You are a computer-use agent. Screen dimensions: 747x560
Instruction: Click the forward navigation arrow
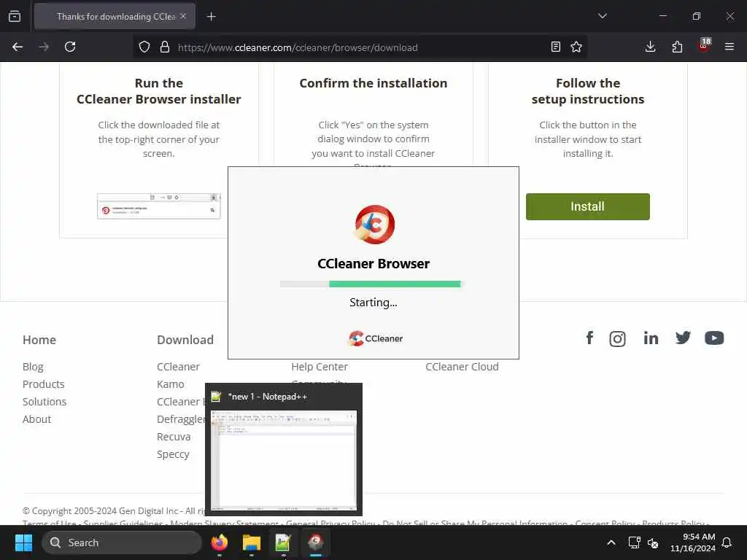pos(43,47)
